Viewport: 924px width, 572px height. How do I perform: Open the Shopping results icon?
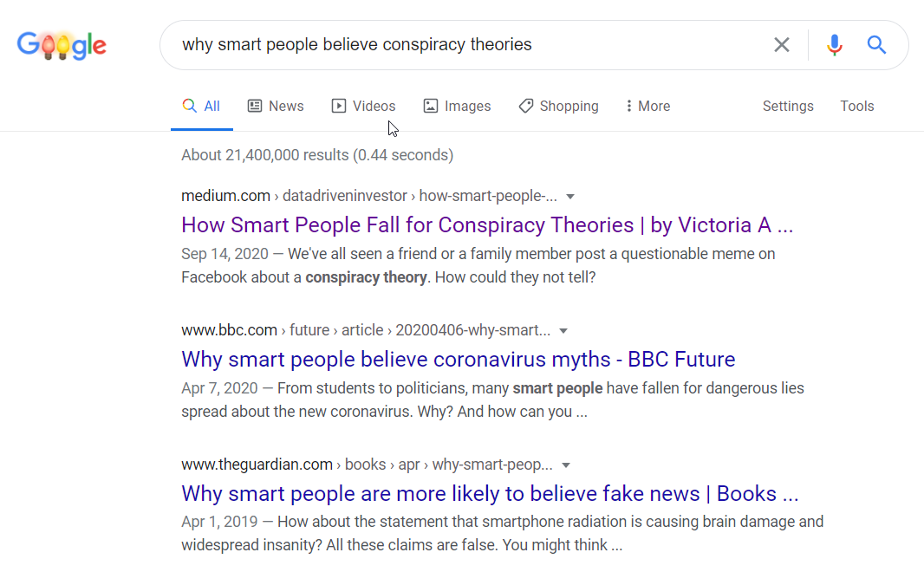(x=526, y=105)
